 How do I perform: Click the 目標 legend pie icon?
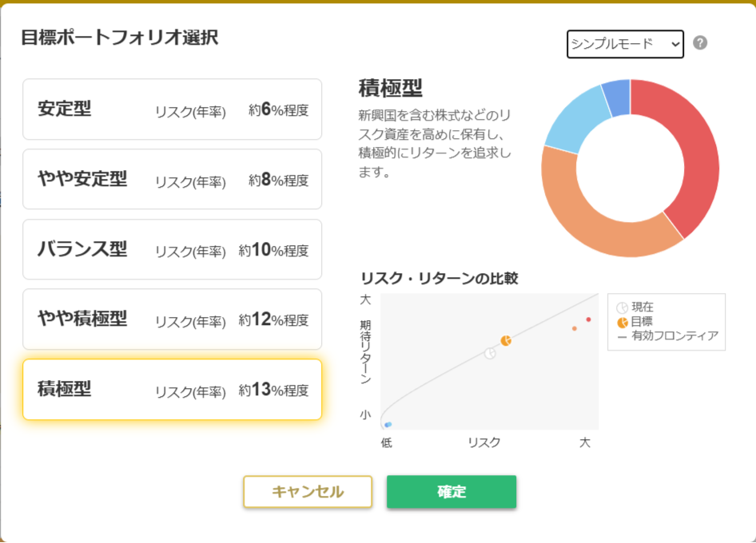click(x=623, y=322)
